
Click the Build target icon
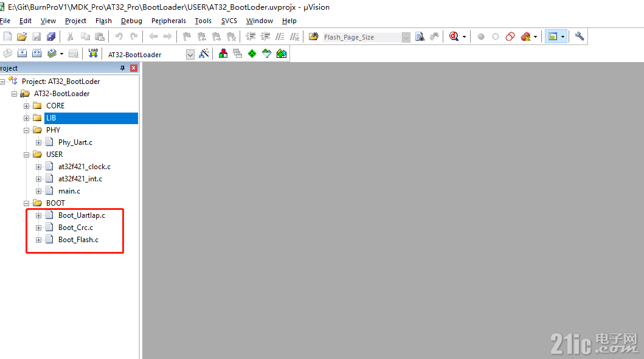click(x=22, y=54)
